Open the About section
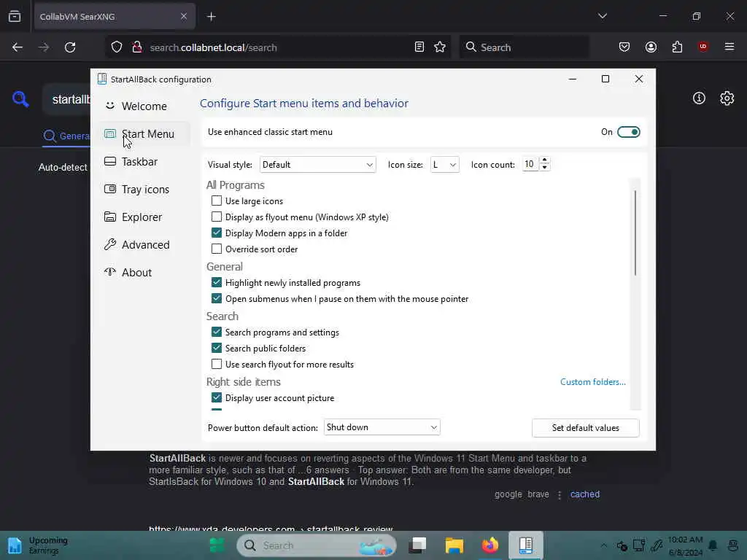This screenshot has height=560, width=747. (x=144, y=272)
